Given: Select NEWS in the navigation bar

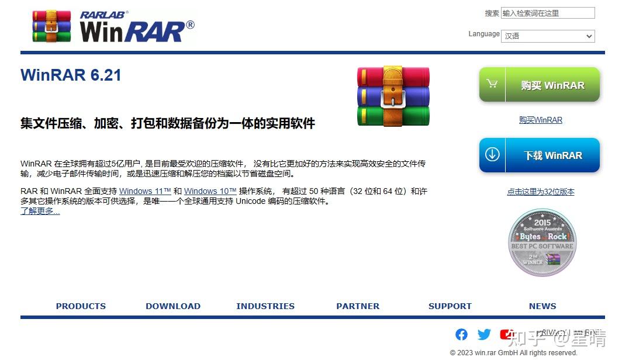Looking at the screenshot, I should pyautogui.click(x=542, y=306).
